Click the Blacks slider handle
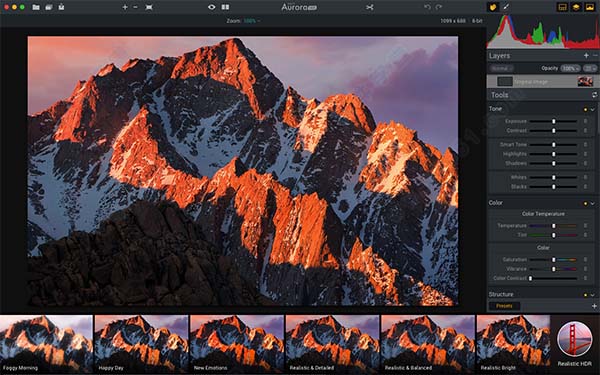Image resolution: width=600 pixels, height=375 pixels. [x=553, y=187]
